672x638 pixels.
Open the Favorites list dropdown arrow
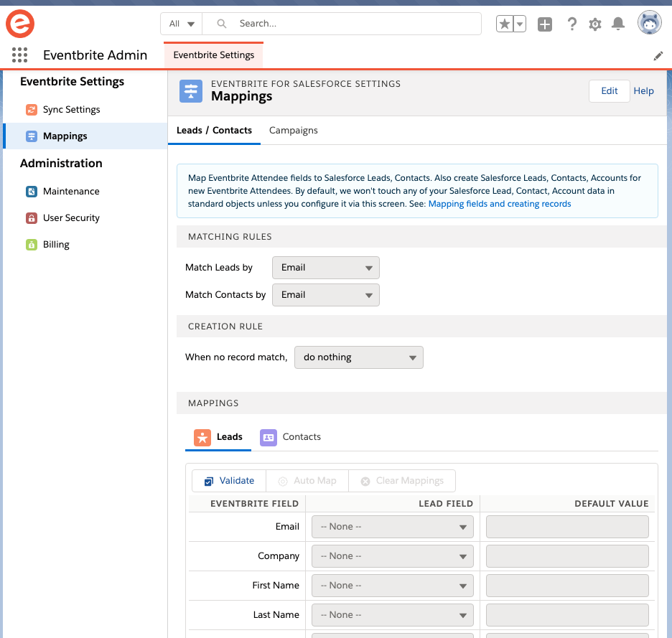pos(519,24)
